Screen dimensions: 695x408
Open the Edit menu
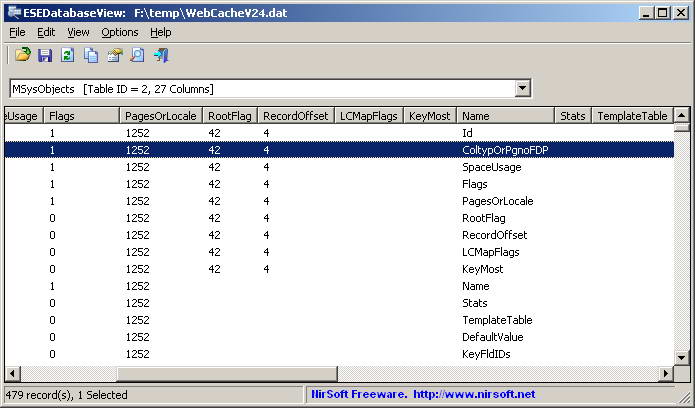(46, 32)
